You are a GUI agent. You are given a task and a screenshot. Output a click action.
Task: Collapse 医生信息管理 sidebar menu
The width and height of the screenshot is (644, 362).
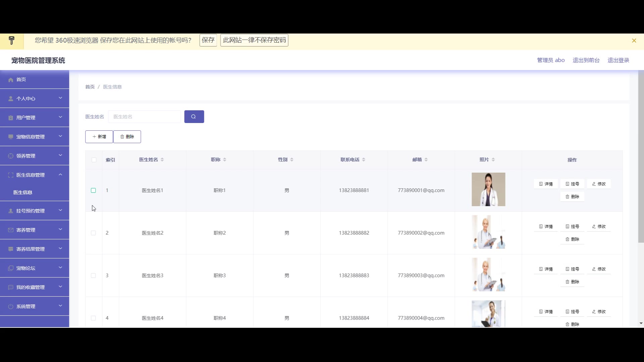(35, 175)
